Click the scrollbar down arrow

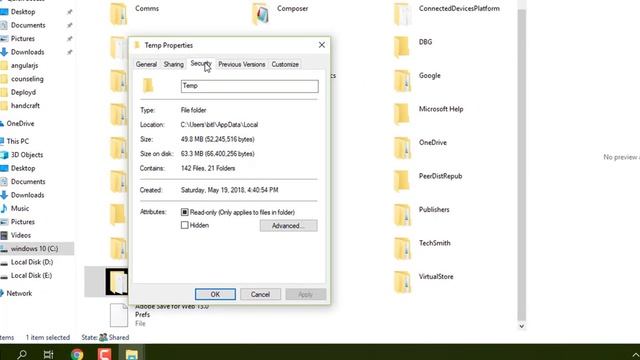pyautogui.click(x=521, y=326)
